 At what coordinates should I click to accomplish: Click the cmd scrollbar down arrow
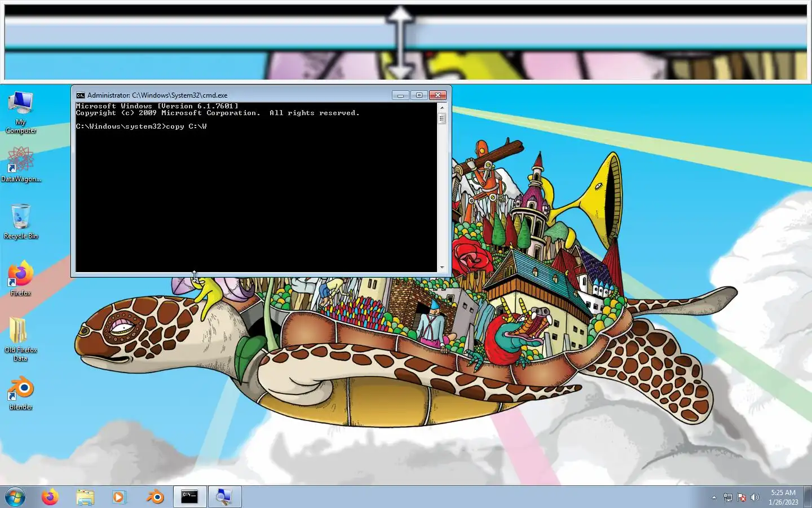coord(442,268)
